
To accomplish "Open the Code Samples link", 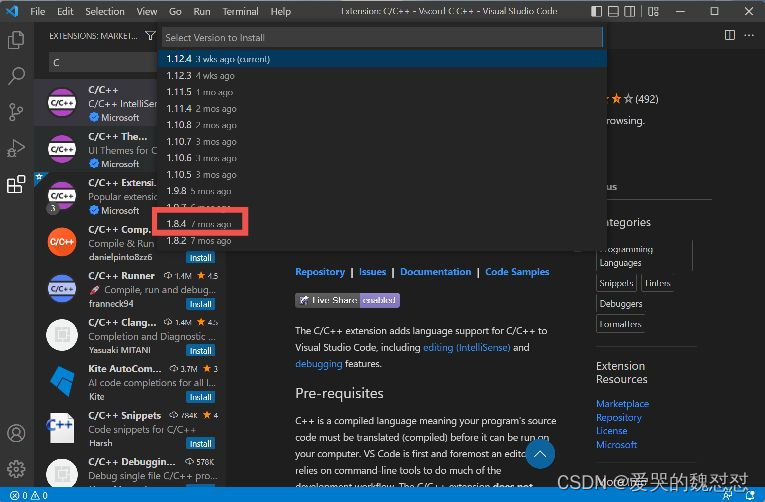I will [517, 272].
